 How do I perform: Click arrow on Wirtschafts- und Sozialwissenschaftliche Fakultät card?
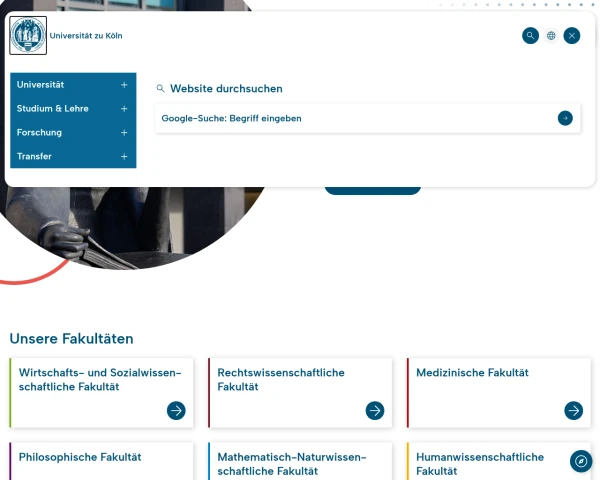[x=176, y=410]
